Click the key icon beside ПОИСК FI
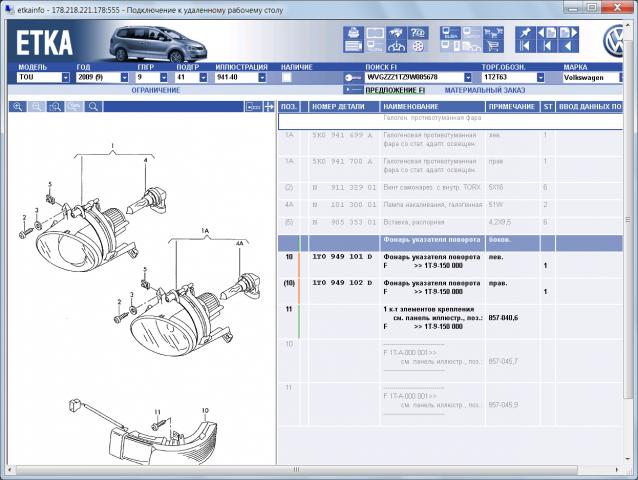The image size is (638, 480). pyautogui.click(x=353, y=77)
